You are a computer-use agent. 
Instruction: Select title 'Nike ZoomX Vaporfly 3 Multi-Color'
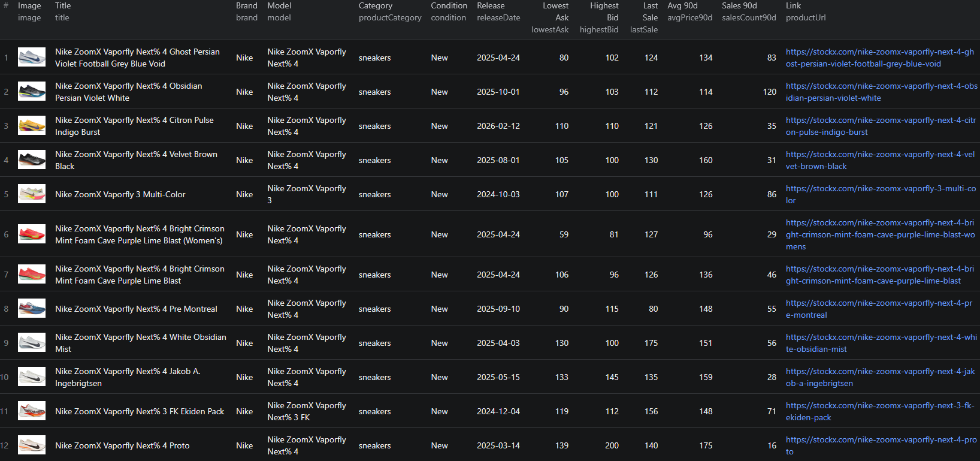(120, 194)
